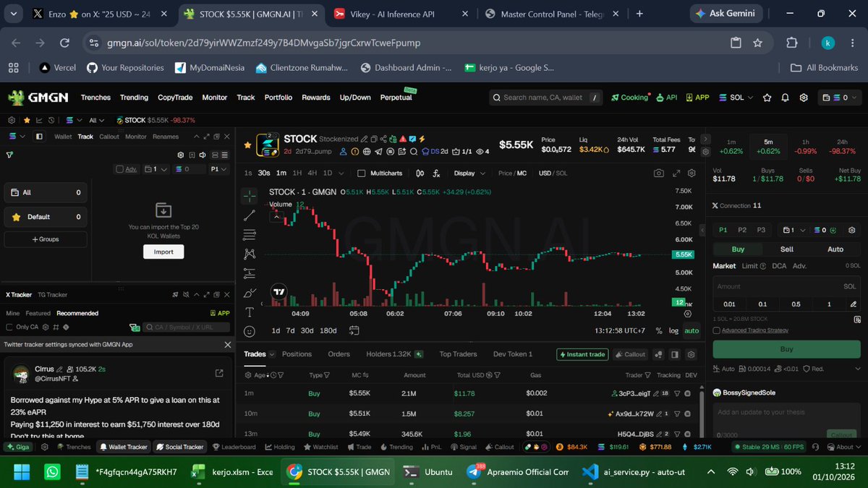Expand the SOL chain selector in header

pyautogui.click(x=738, y=98)
